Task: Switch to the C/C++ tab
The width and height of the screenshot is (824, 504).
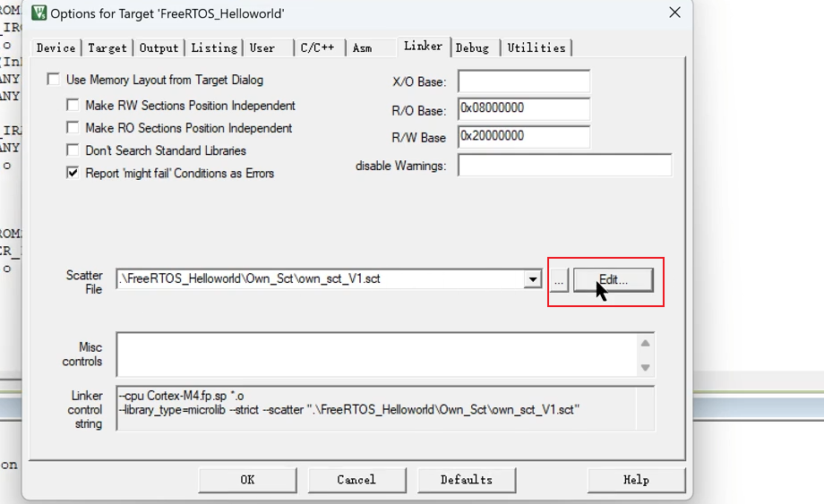Action: click(319, 47)
